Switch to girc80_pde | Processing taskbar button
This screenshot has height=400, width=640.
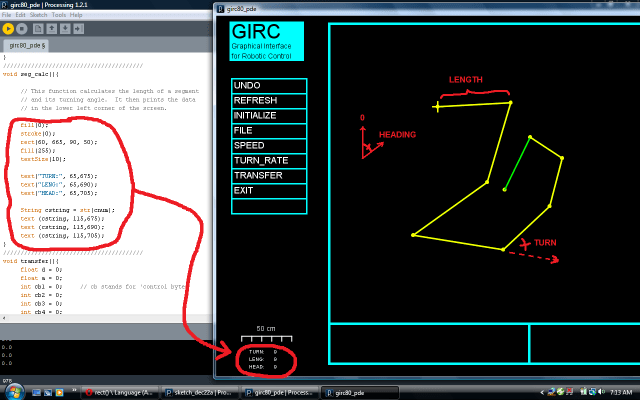[x=278, y=393]
